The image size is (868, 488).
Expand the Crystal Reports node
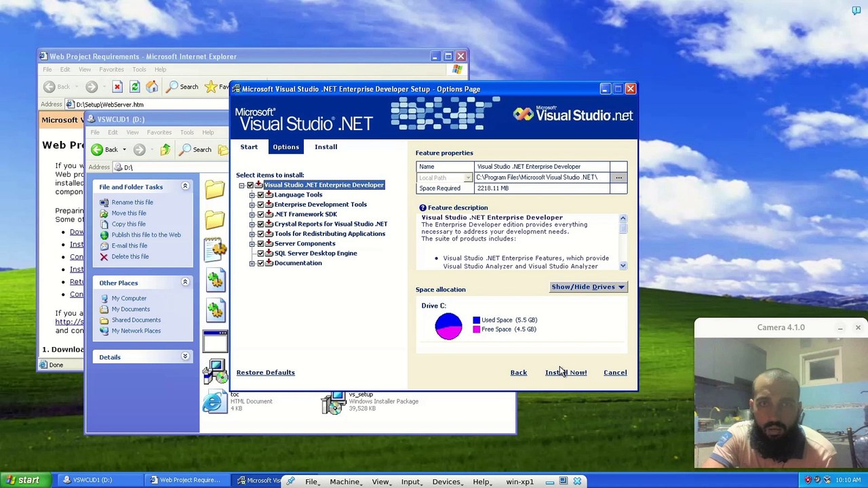(x=252, y=224)
